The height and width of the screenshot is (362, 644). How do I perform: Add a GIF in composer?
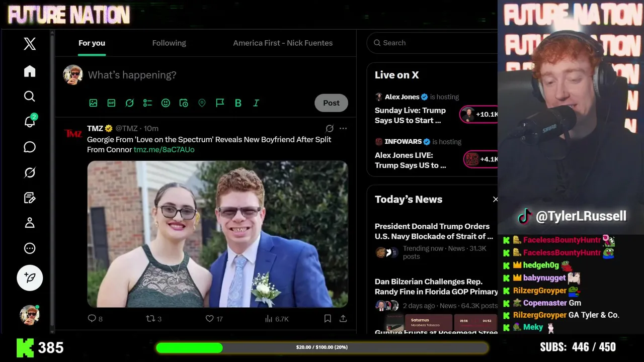(111, 103)
